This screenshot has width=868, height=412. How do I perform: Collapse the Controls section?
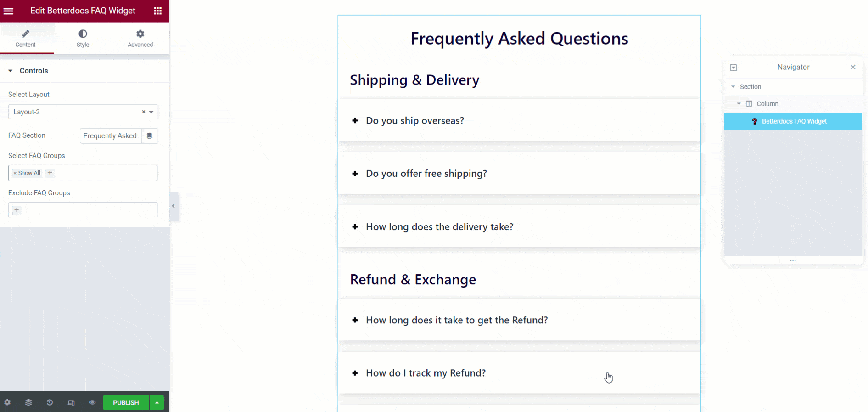tap(10, 70)
